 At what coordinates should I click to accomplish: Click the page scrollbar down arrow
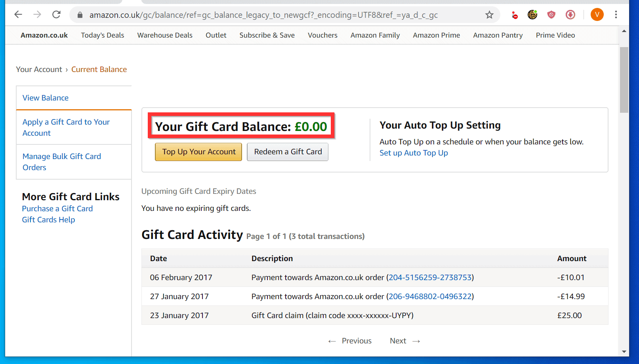(624, 351)
